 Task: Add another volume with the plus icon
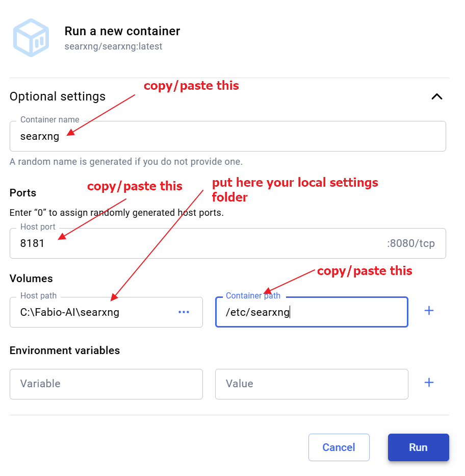429,311
